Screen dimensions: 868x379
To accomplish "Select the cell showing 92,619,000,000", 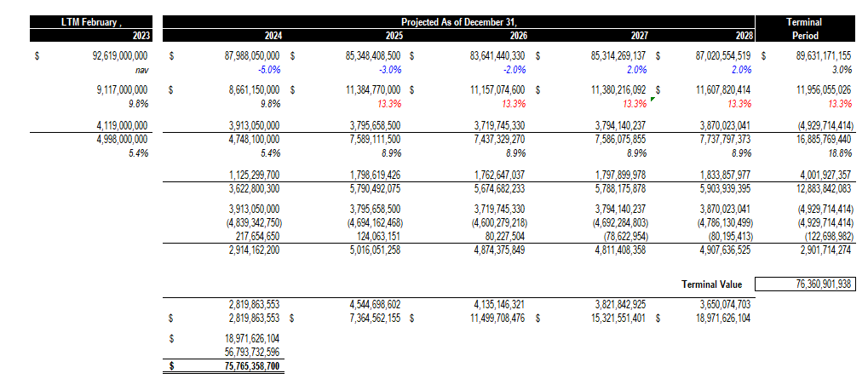I will [x=119, y=56].
